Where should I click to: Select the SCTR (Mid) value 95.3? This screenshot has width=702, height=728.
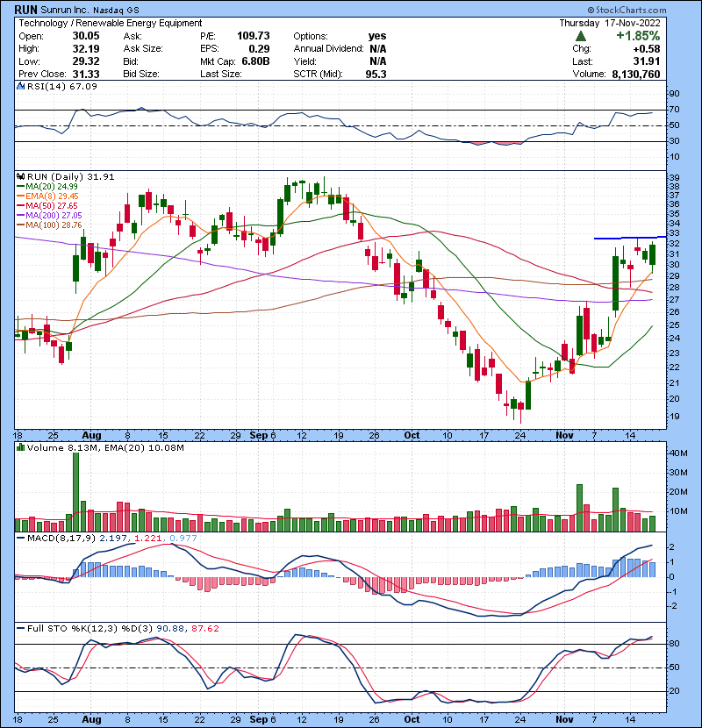(x=376, y=74)
